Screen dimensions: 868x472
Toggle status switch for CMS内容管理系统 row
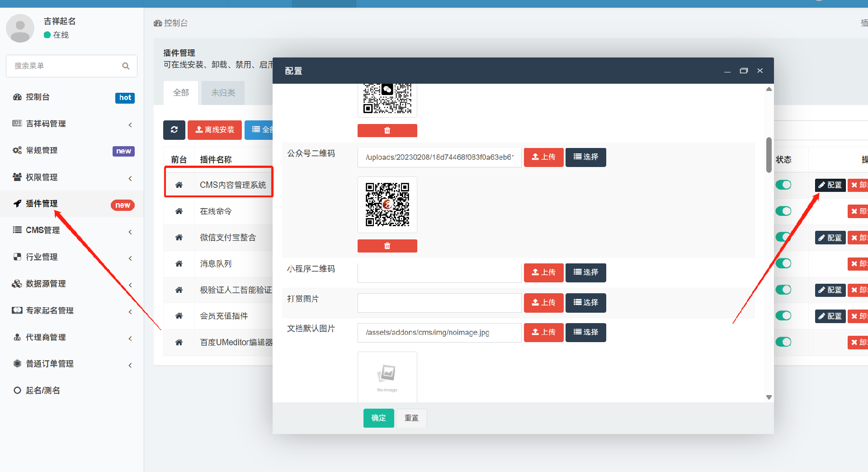pos(783,185)
